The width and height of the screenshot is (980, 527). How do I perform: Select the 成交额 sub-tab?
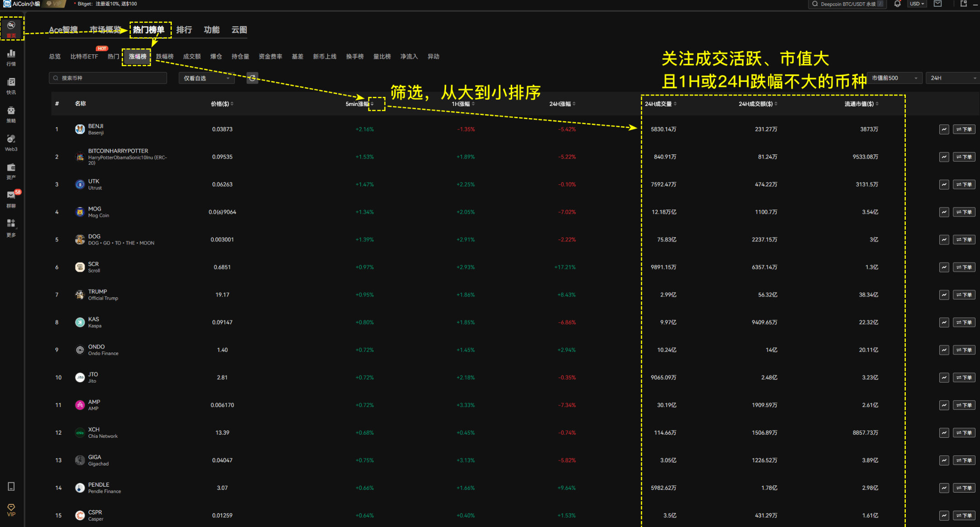pyautogui.click(x=192, y=57)
